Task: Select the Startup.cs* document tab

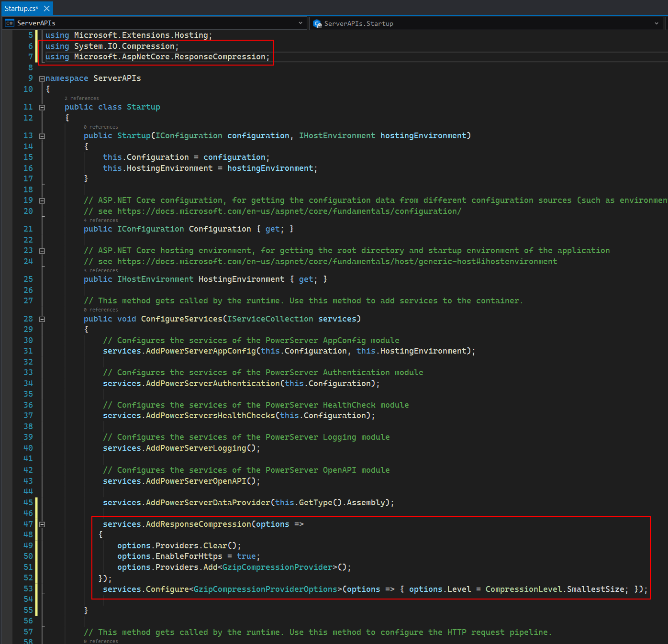Action: click(22, 9)
